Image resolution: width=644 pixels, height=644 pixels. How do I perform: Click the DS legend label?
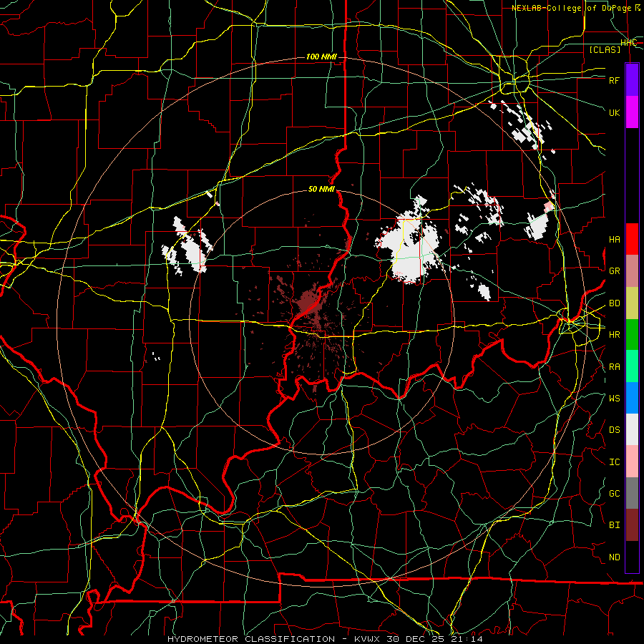614,430
